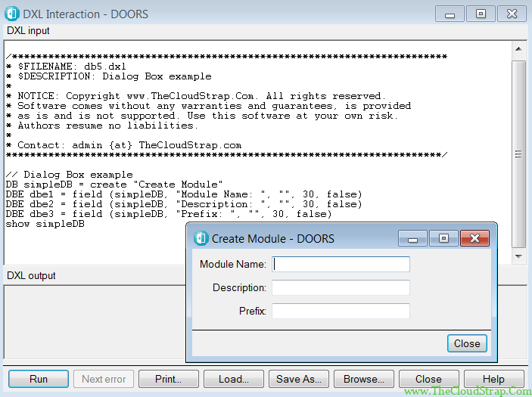This screenshot has width=532, height=397.
Task: Click Close in the DXL Interaction button row
Action: [x=428, y=379]
